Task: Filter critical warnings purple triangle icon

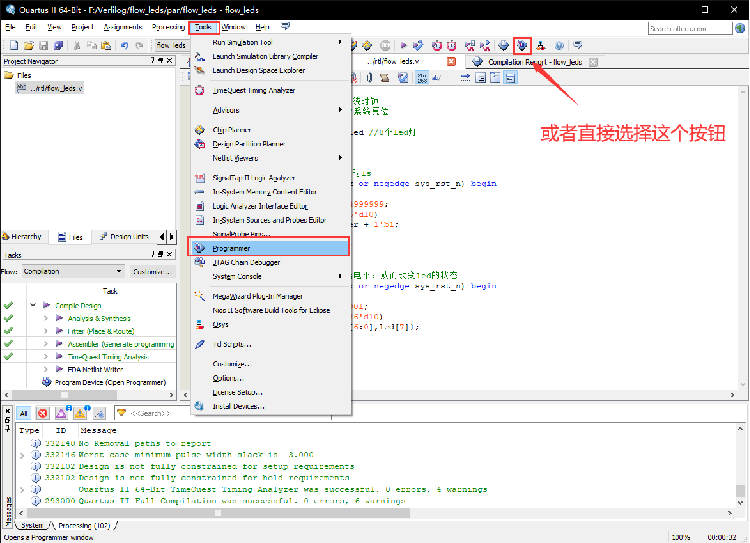Action: pos(62,413)
